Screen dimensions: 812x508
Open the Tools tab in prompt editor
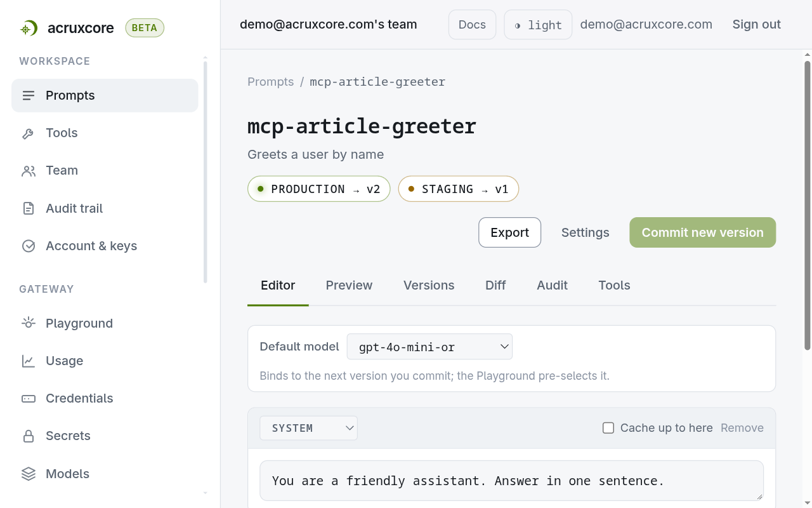614,285
